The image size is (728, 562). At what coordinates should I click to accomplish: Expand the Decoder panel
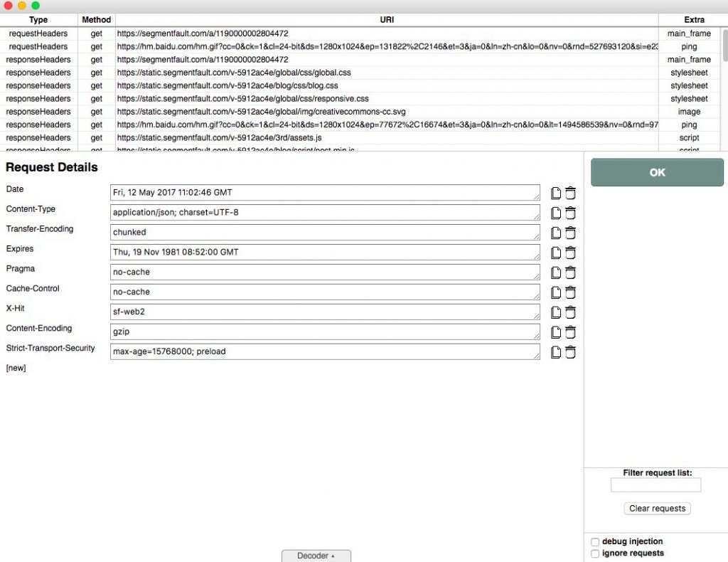[316, 556]
